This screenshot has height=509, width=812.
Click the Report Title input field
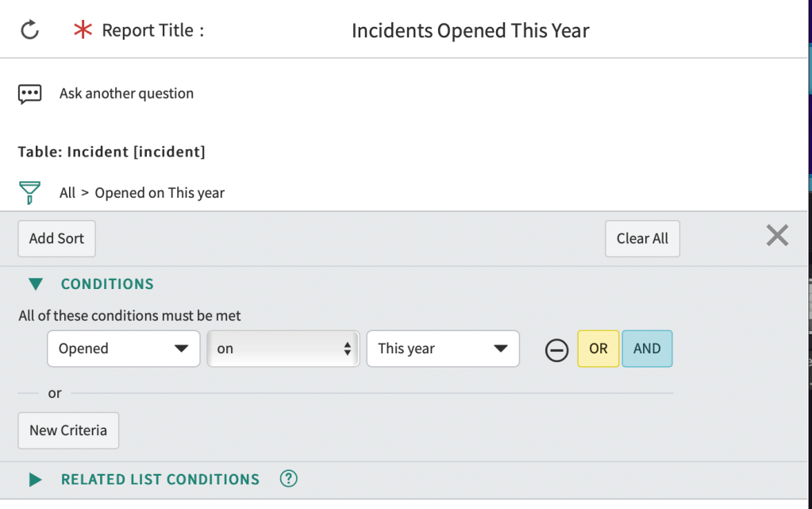coord(470,31)
